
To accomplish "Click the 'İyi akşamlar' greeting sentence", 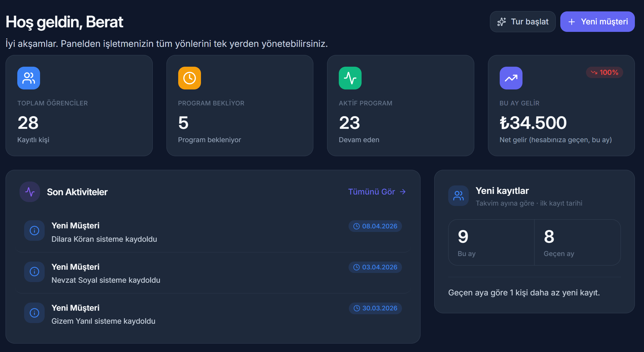I will [x=167, y=44].
